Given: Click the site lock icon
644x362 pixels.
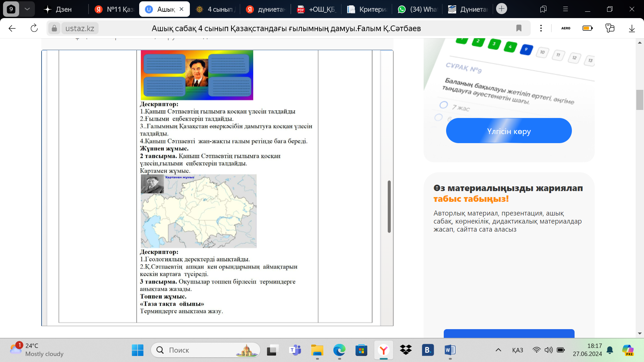Looking at the screenshot, I should [54, 28].
